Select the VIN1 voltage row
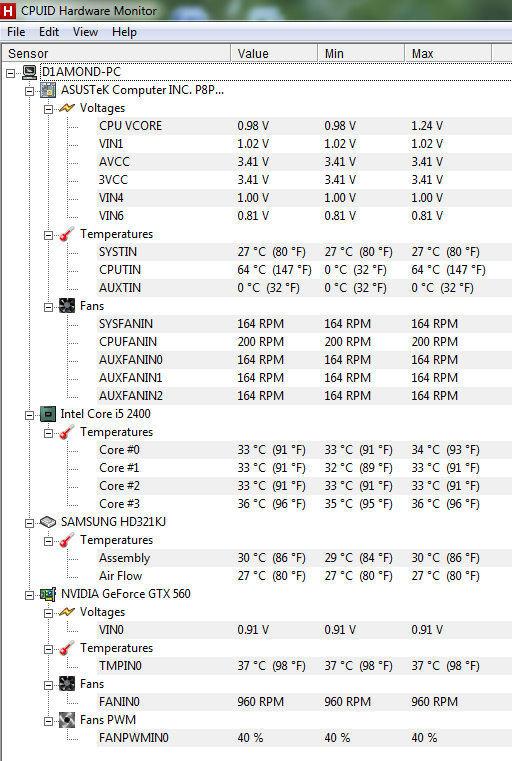Viewport: 512px width, 761px height. [x=304, y=144]
